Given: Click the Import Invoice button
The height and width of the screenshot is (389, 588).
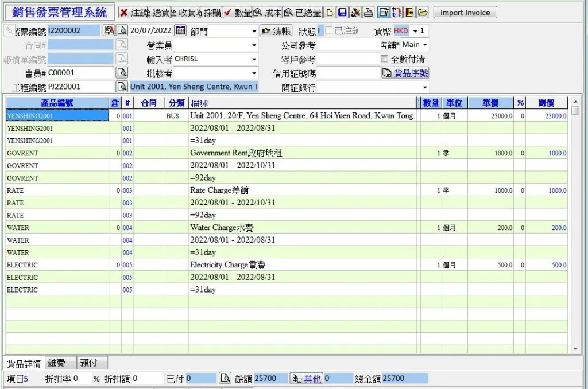Looking at the screenshot, I should (x=465, y=13).
